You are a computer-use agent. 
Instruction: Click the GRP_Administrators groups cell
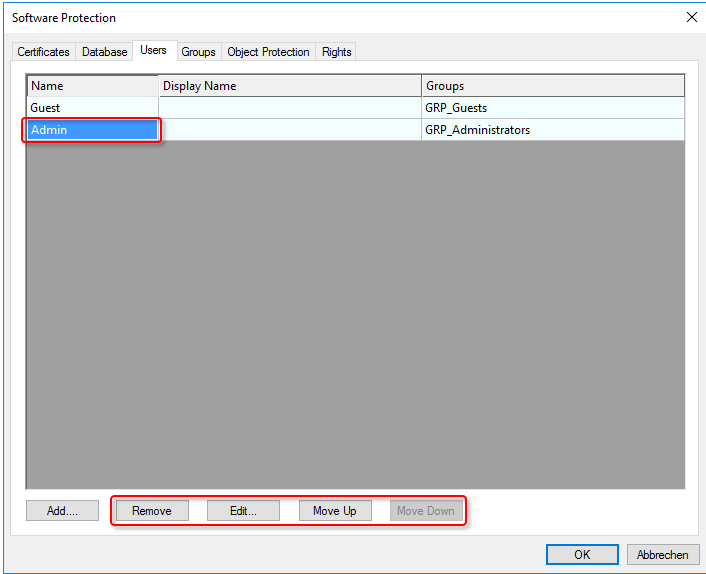click(553, 130)
